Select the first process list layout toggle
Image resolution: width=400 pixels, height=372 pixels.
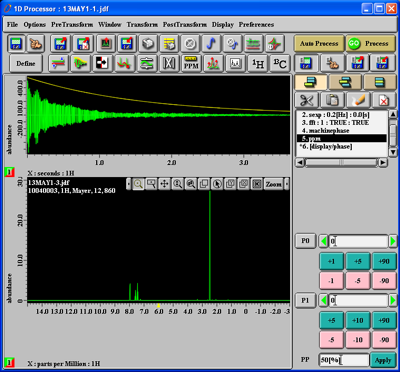310,82
